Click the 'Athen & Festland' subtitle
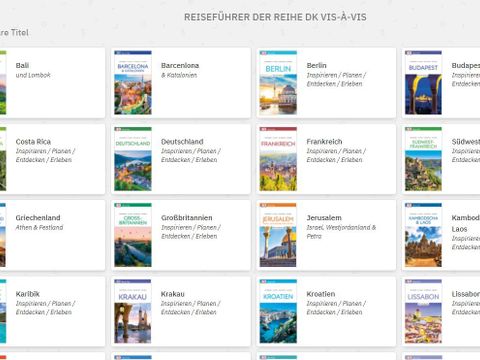The width and height of the screenshot is (480, 360). (x=39, y=227)
